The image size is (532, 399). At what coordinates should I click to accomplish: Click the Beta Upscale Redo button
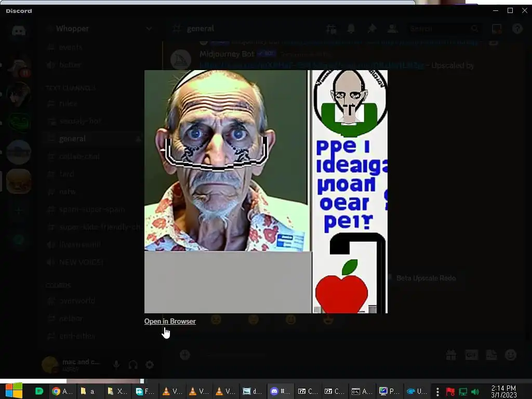coord(425,278)
